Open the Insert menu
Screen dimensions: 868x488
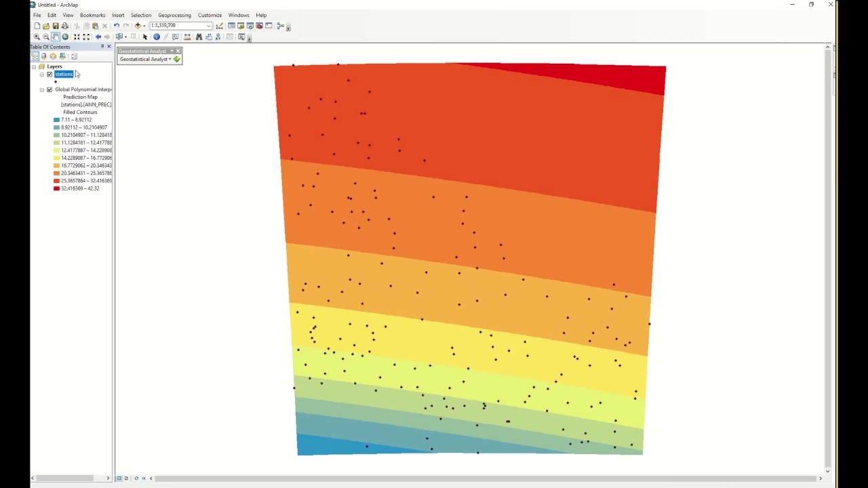pyautogui.click(x=118, y=15)
